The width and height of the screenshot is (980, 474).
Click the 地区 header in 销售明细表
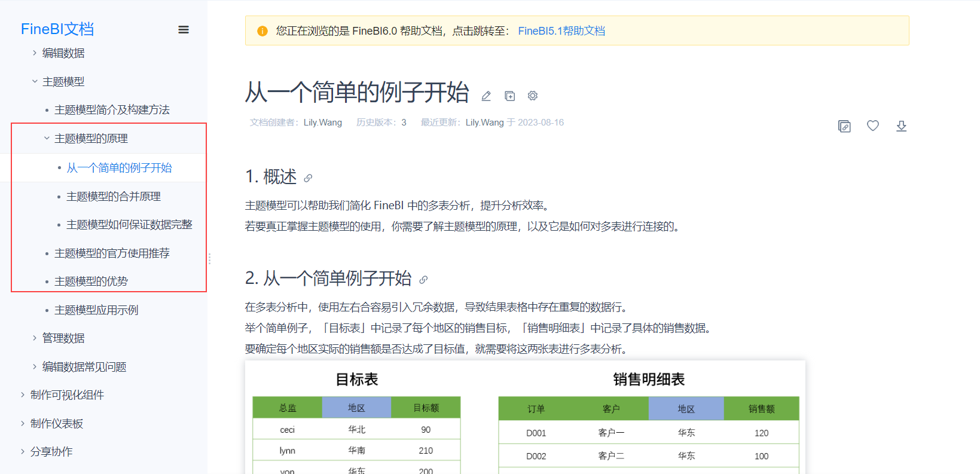coord(686,409)
